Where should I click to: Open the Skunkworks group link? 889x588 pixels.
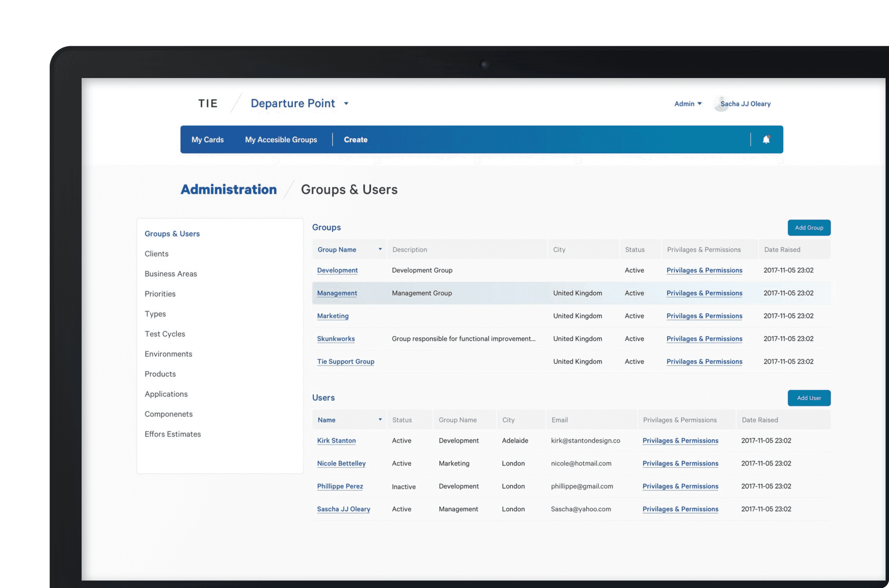(x=336, y=339)
